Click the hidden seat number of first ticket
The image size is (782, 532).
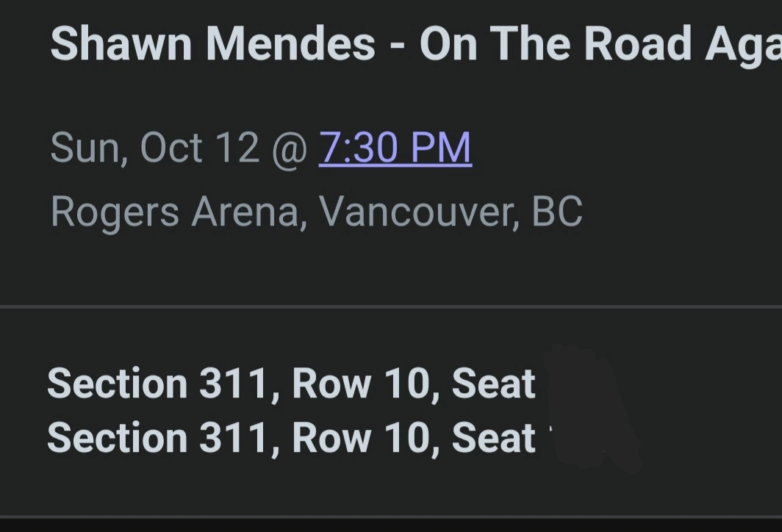point(577,382)
